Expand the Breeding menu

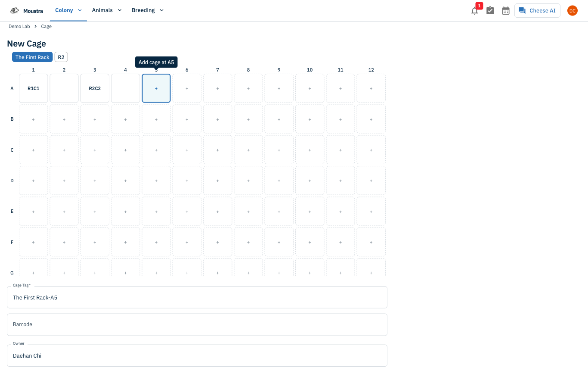coord(148,10)
